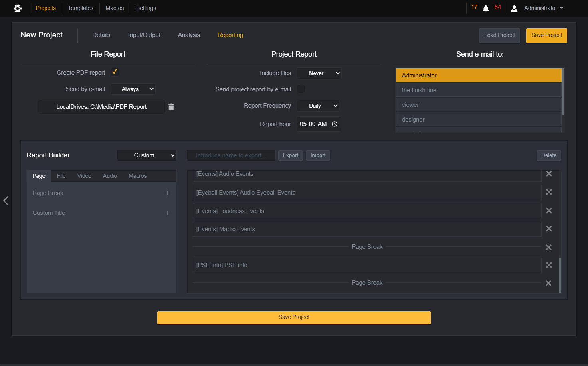The height and width of the screenshot is (366, 588).
Task: Click the e-mail recipient list scrollbar
Action: pyautogui.click(x=563, y=91)
